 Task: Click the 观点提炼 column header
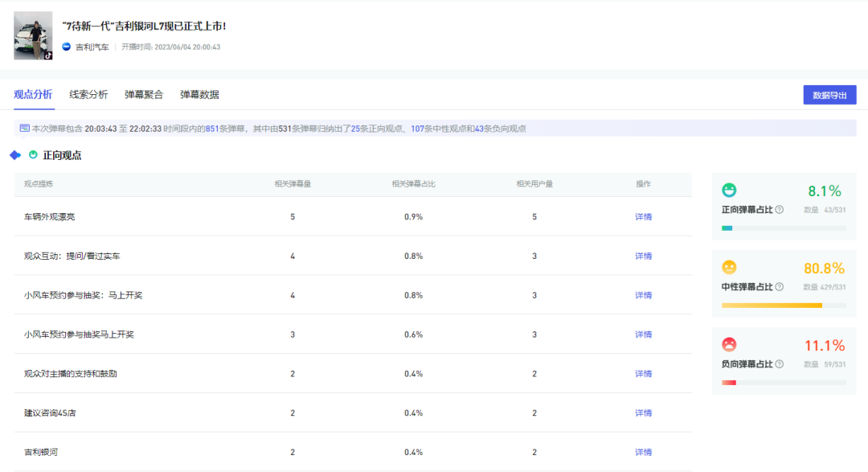pos(39,184)
